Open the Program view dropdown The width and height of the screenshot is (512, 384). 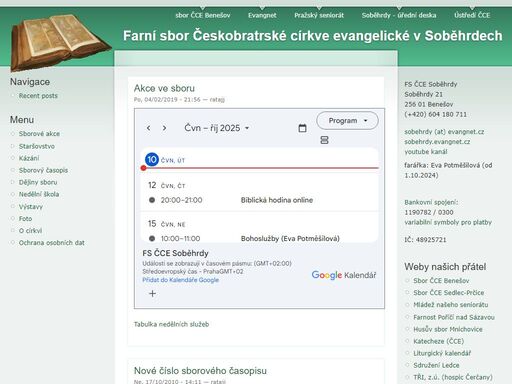coord(347,121)
